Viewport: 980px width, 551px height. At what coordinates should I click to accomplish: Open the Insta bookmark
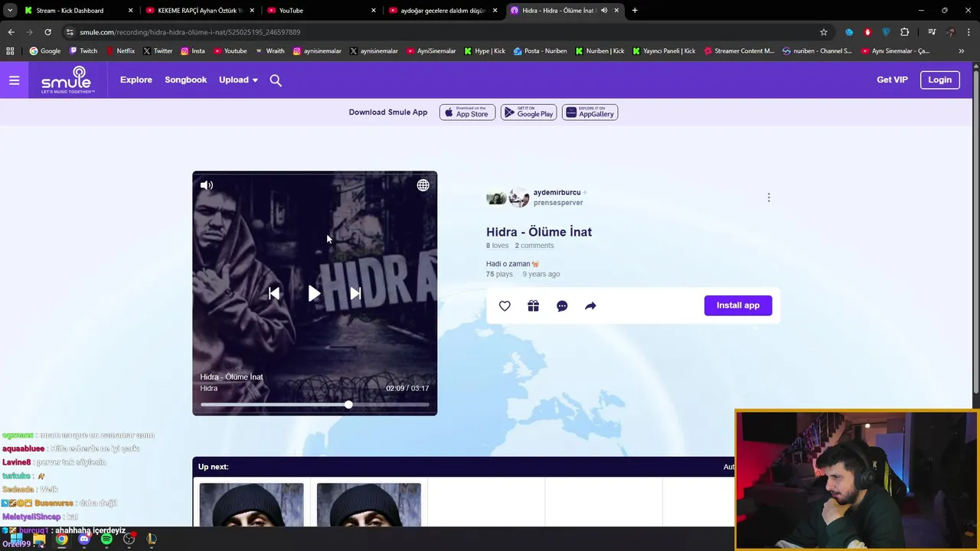point(192,51)
